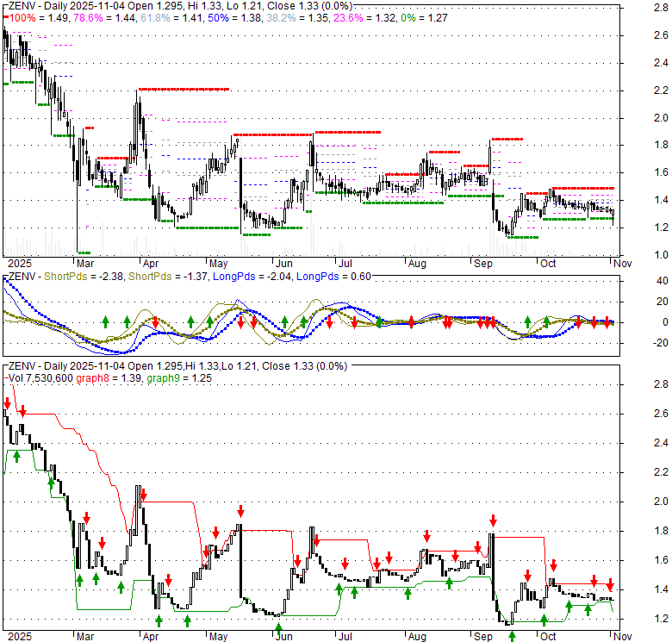Select the bottom chart title 'ZENV - Daily 2025-11-04'

66,366
